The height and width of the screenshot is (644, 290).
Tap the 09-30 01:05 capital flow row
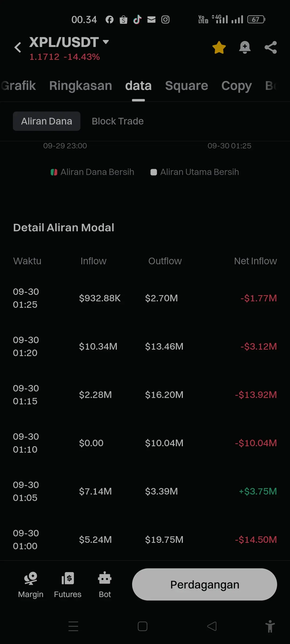point(145,491)
